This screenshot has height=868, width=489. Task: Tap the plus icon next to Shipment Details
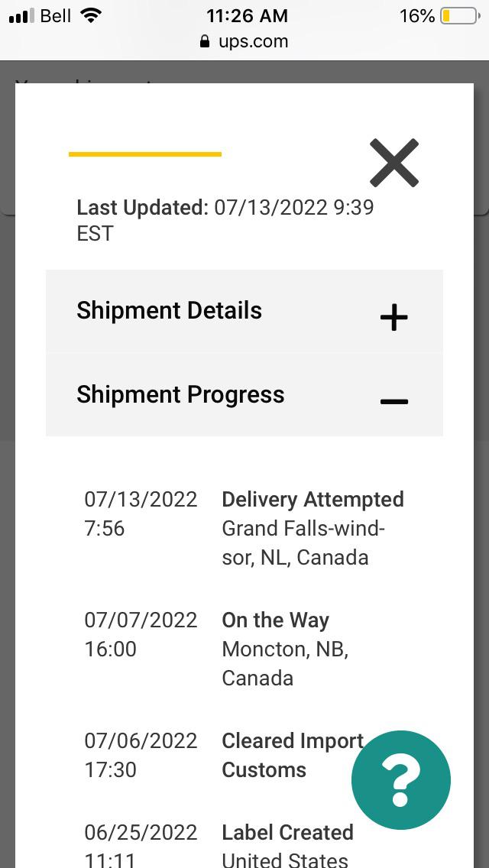point(393,318)
